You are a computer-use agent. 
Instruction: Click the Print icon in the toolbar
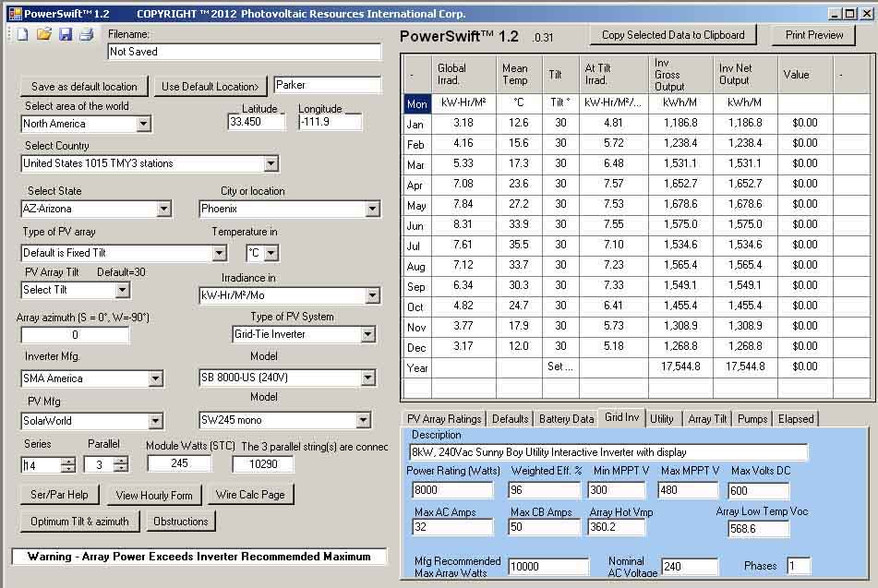click(86, 35)
